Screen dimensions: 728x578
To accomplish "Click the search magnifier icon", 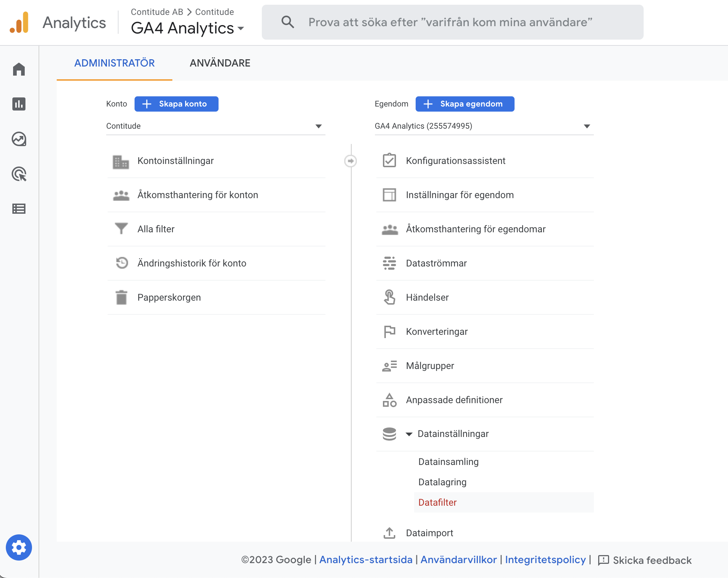I will pyautogui.click(x=288, y=22).
